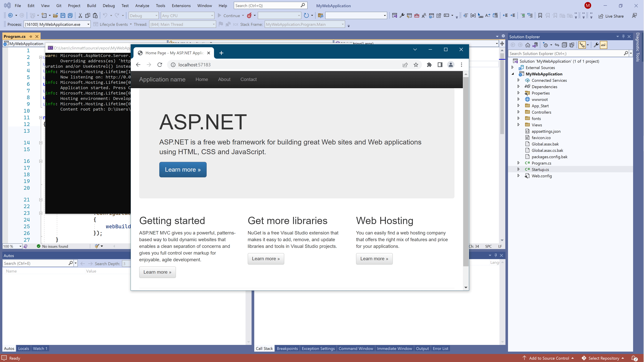644x362 pixels.
Task: Click Learn more under Web Hosting
Action: click(x=374, y=259)
